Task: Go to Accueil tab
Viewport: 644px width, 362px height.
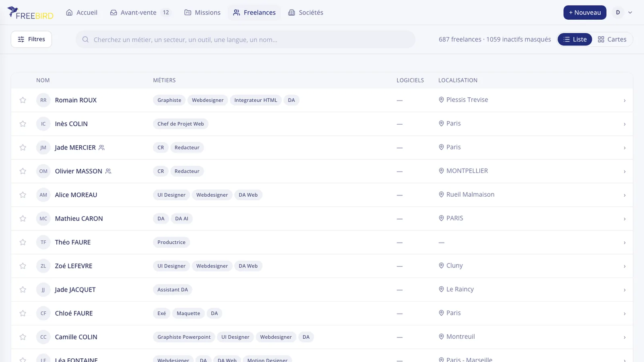Action: coord(82,12)
